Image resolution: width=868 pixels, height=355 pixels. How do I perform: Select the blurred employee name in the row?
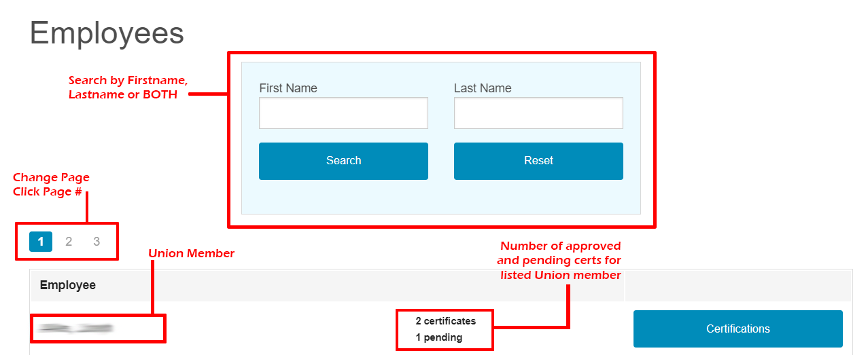tap(75, 329)
